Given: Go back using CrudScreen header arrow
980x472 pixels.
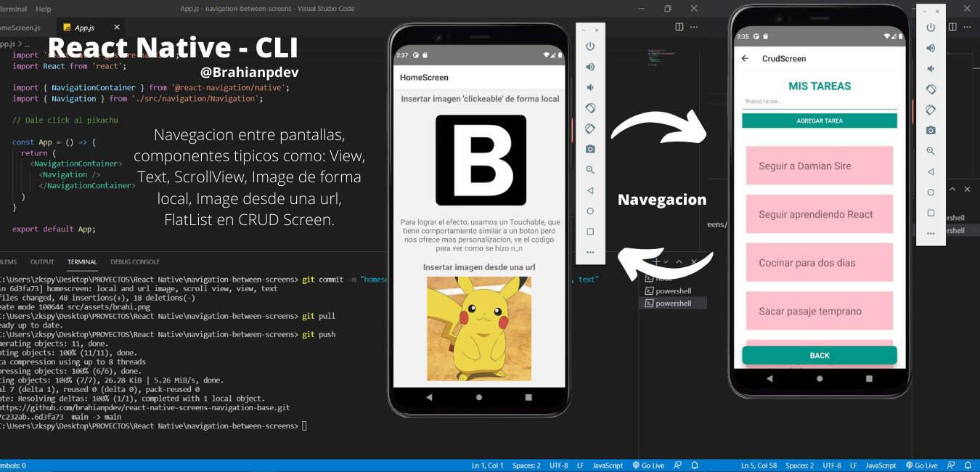Looking at the screenshot, I should [745, 59].
